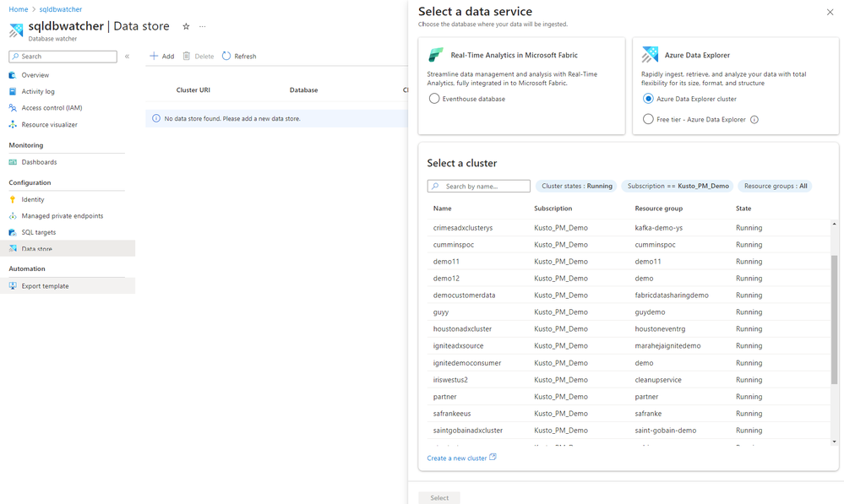Click the Refresh circular arrow icon
The width and height of the screenshot is (844, 504).
pyautogui.click(x=226, y=56)
